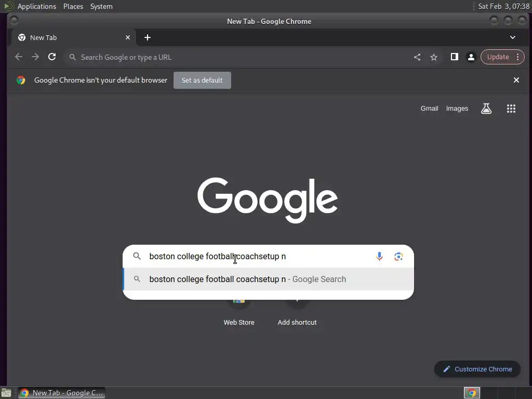Click the Chrome taskbar window button

coord(61,393)
